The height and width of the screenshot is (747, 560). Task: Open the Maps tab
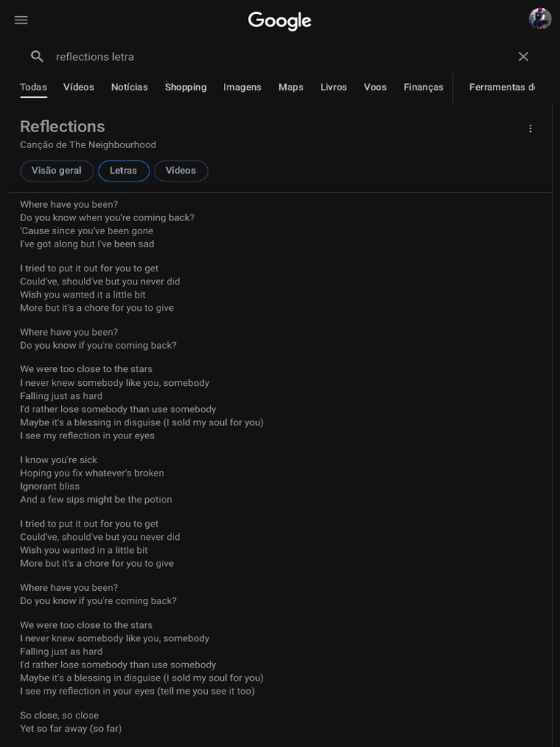point(291,88)
